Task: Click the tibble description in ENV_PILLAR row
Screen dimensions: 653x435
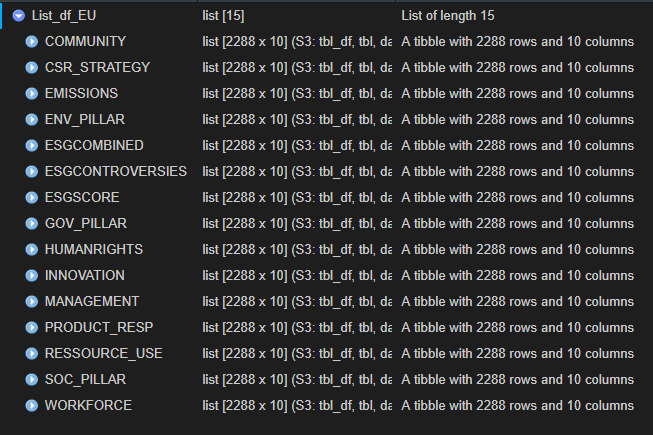Action: (518, 119)
